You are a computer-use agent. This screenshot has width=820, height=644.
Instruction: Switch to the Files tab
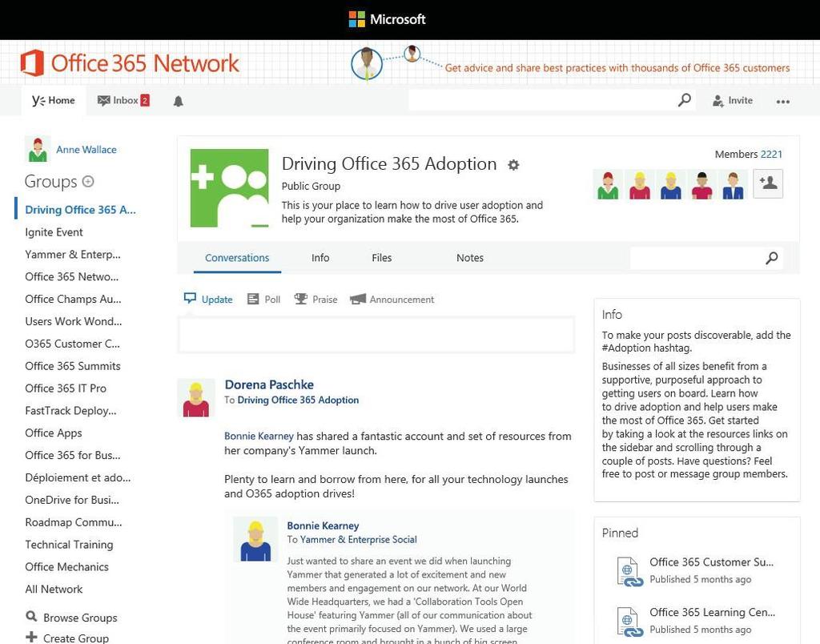click(x=382, y=258)
